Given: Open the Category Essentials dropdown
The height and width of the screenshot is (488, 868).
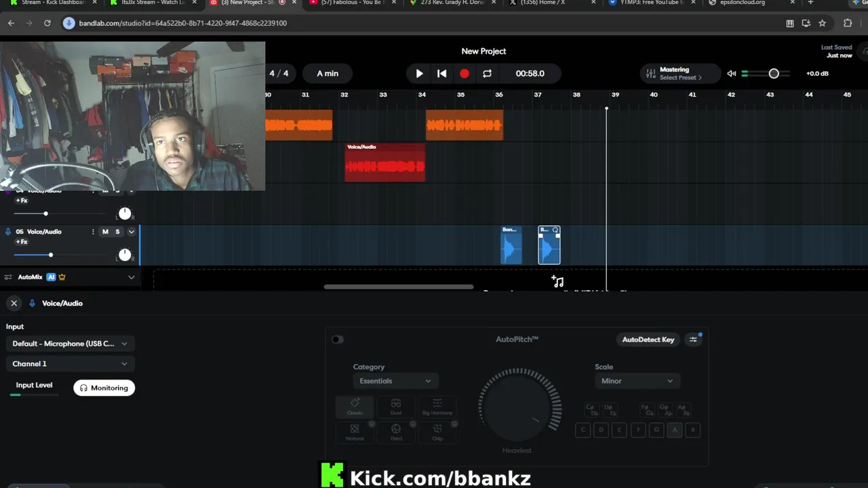Looking at the screenshot, I should [x=395, y=381].
